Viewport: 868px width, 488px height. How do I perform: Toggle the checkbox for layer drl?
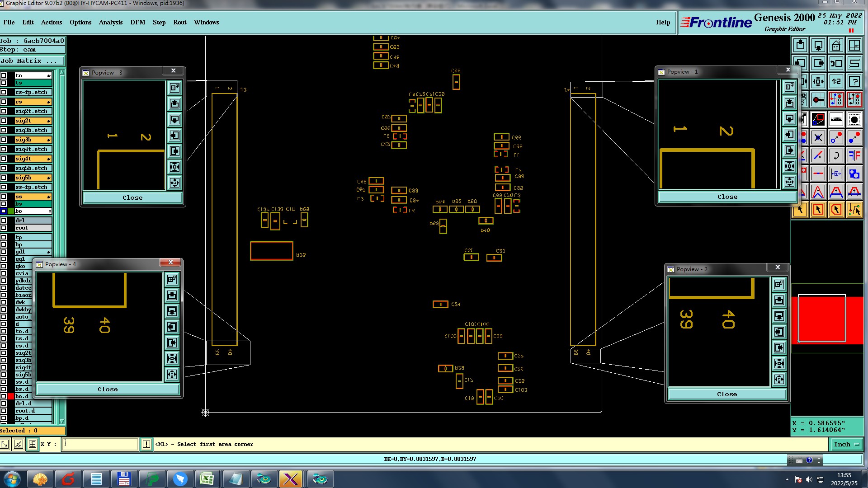click(4, 221)
